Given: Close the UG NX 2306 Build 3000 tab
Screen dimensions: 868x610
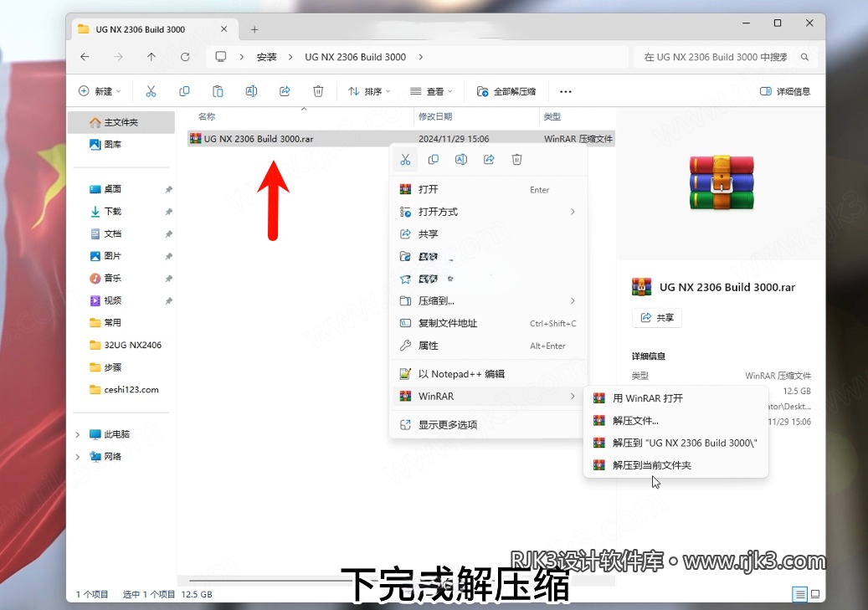Looking at the screenshot, I should click(223, 28).
